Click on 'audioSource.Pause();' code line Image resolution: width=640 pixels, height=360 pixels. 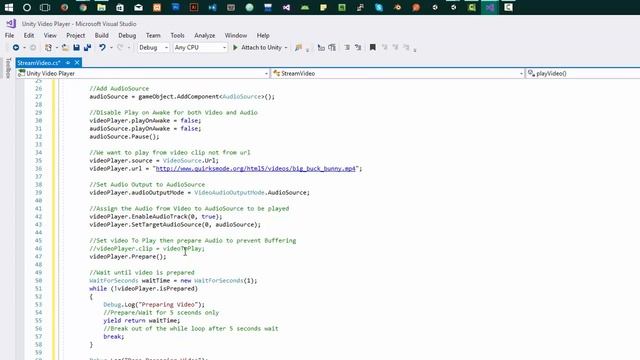124,137
